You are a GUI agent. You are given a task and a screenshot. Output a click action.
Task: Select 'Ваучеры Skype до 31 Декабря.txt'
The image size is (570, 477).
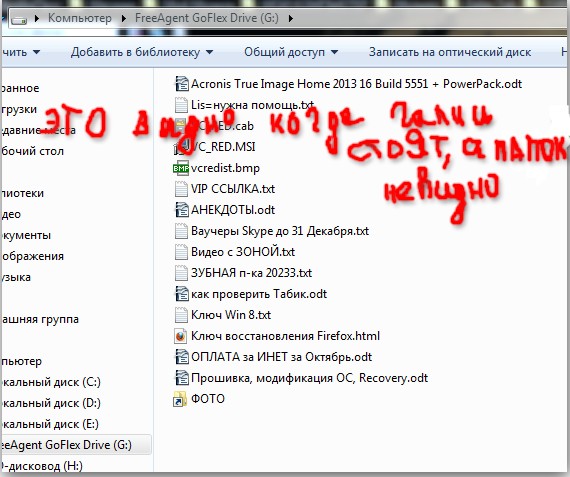[280, 231]
